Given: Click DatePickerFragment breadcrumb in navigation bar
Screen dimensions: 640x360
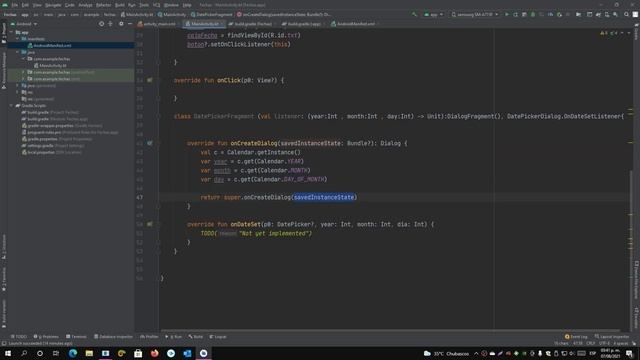Looking at the screenshot, I should 211,14.
